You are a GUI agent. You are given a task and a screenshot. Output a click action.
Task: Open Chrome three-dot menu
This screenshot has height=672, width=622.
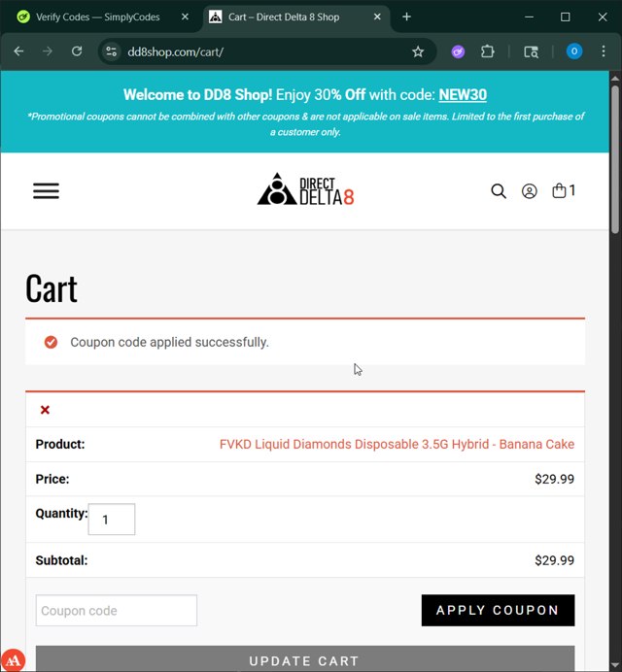(604, 51)
